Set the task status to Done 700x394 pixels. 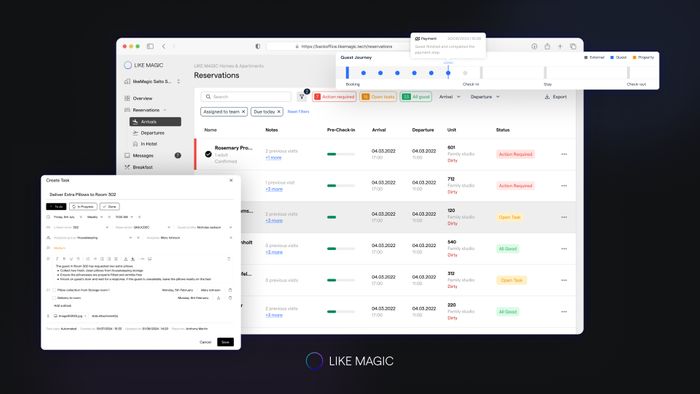tap(109, 207)
